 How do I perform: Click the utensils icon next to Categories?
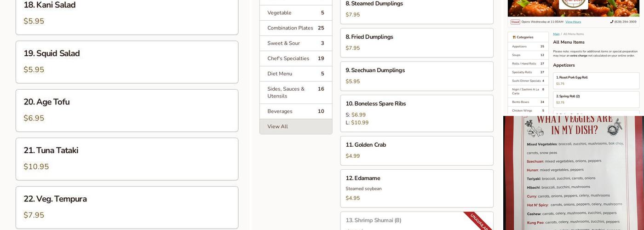coord(514,37)
